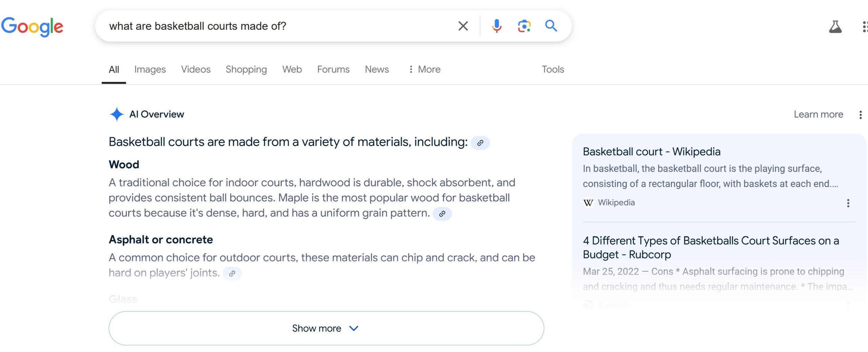Start voice search with microphone icon
Screen dimensions: 868x352
point(497,26)
